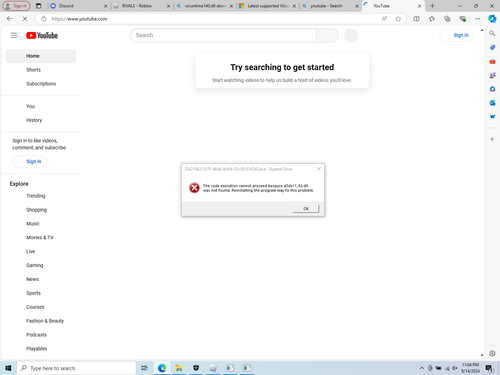The height and width of the screenshot is (375, 500).
Task: Open History in the sidebar
Action: tap(41, 120)
